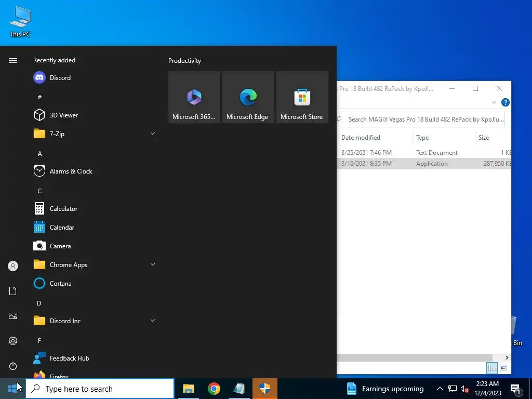
Task: Switch Explorer to details view icon
Action: [493, 368]
